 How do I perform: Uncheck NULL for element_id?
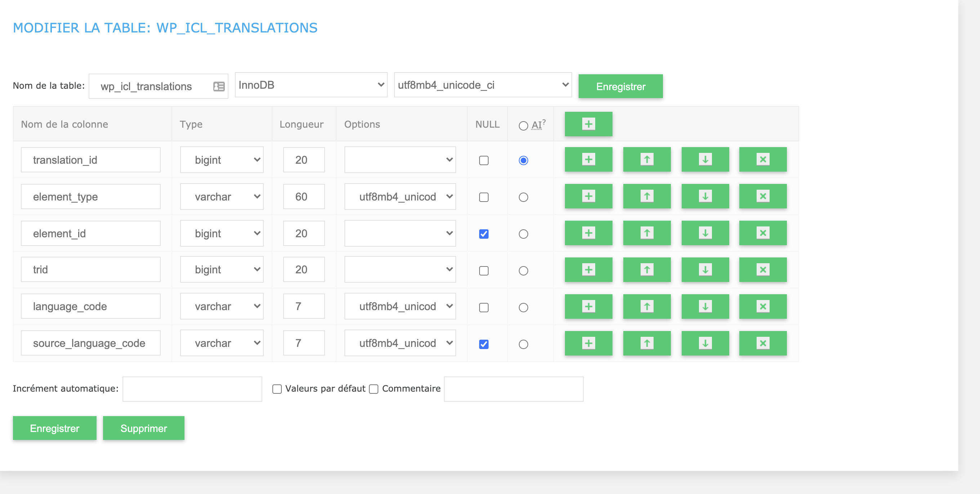pos(484,234)
